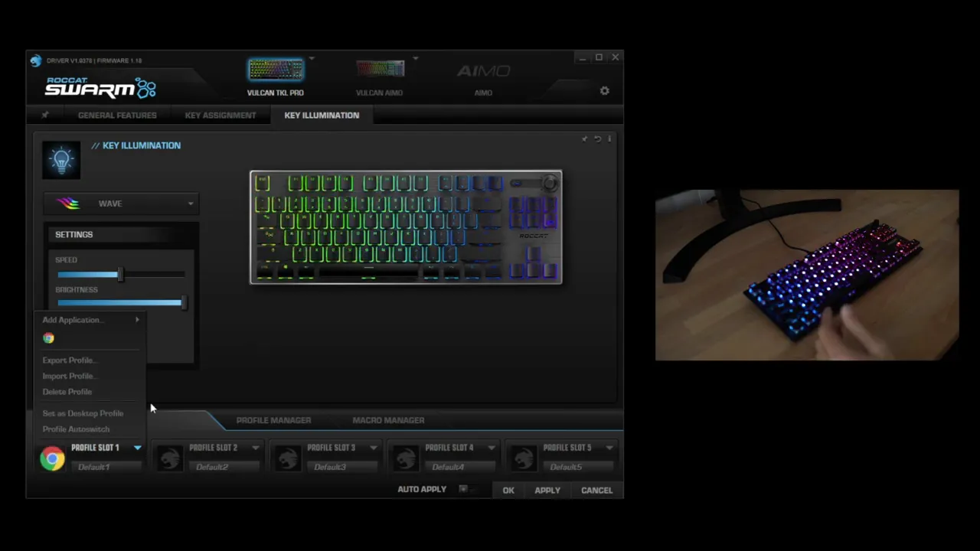The height and width of the screenshot is (551, 980).
Task: Click driver version text in title bar
Action: pyautogui.click(x=94, y=60)
